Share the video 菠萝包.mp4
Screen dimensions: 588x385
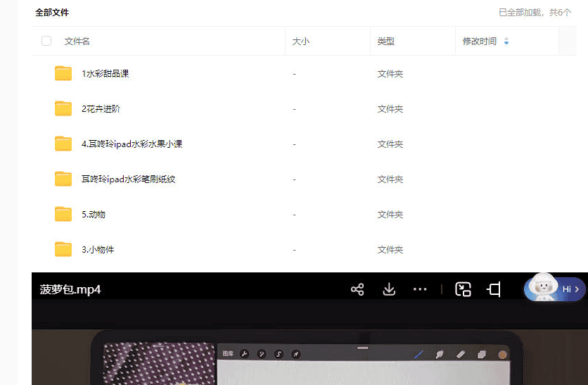pos(357,289)
